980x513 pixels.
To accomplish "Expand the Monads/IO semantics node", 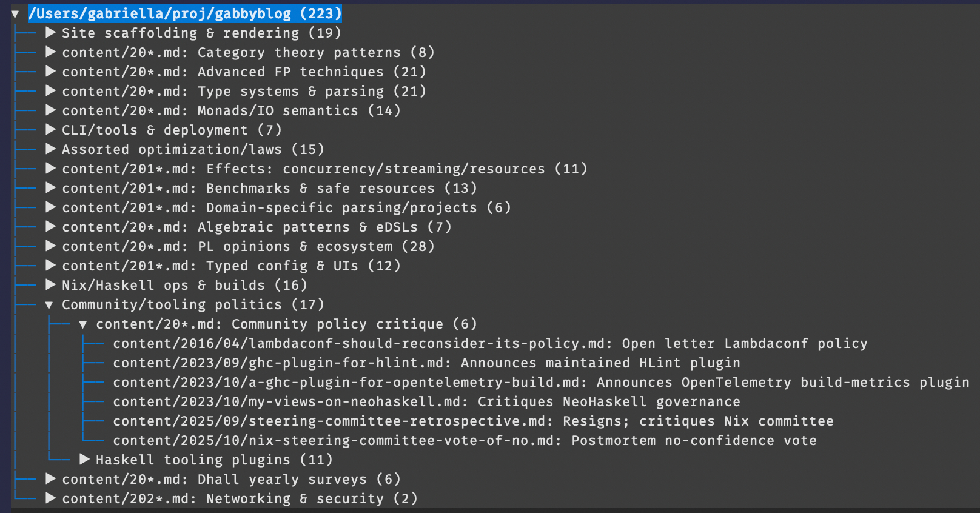I will click(51, 110).
